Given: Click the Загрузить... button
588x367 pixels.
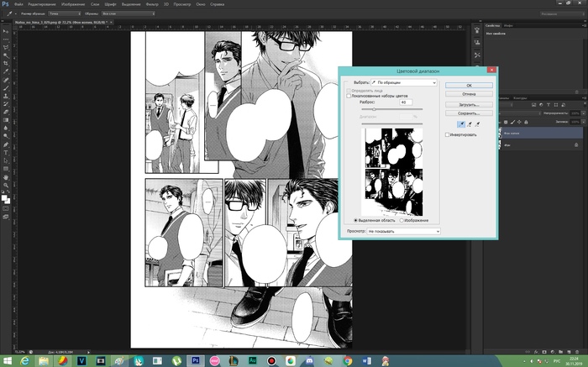Looking at the screenshot, I should (x=469, y=105).
